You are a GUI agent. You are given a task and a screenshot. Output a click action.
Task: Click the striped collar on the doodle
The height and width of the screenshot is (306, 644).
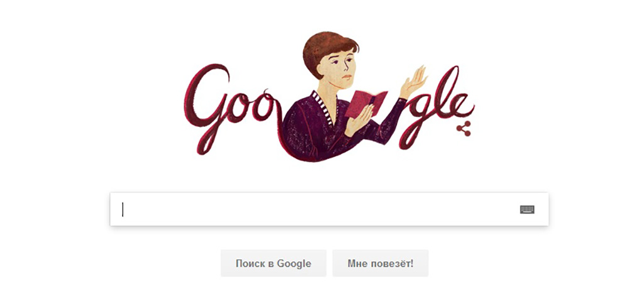click(x=323, y=108)
